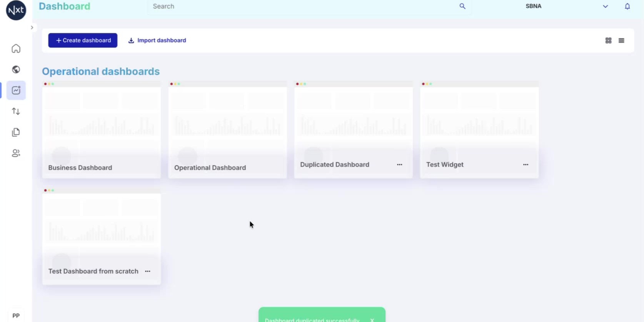Open the Operational Dashboard card
Viewport: 644px width, 322px height.
(x=227, y=130)
